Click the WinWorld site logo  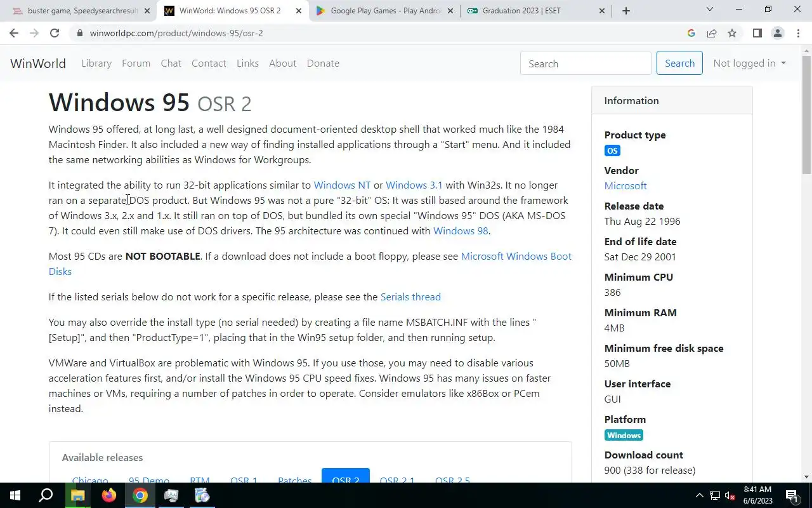38,63
